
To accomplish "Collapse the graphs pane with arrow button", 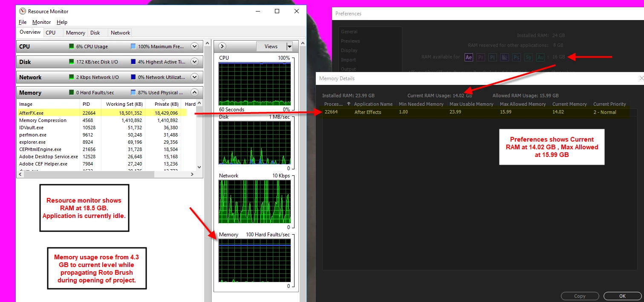I will pos(222,46).
